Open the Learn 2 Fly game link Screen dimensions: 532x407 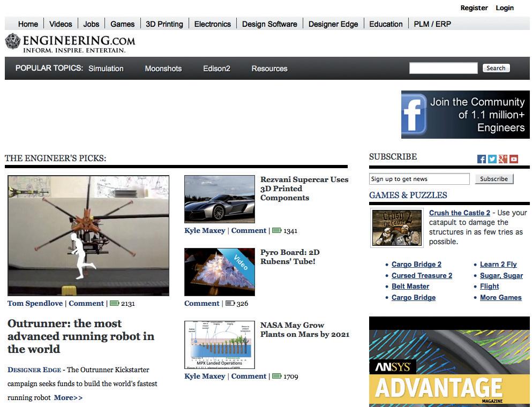coord(498,264)
